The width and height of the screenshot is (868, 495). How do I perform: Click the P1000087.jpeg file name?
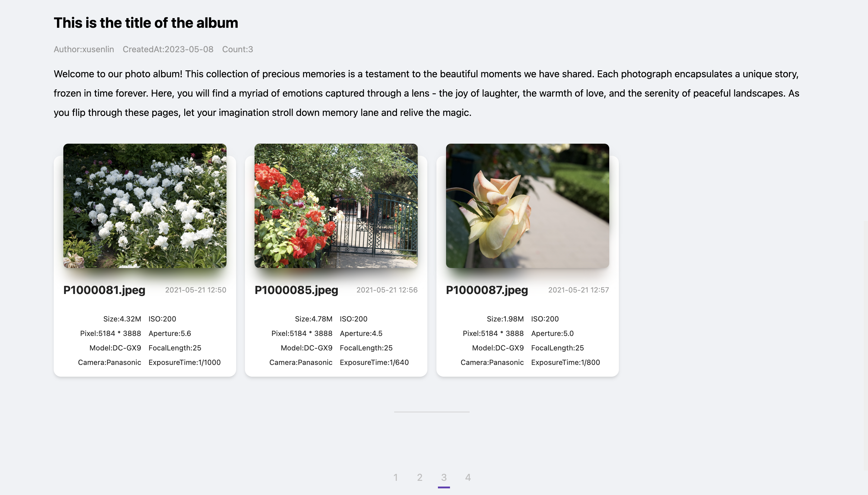coord(487,290)
